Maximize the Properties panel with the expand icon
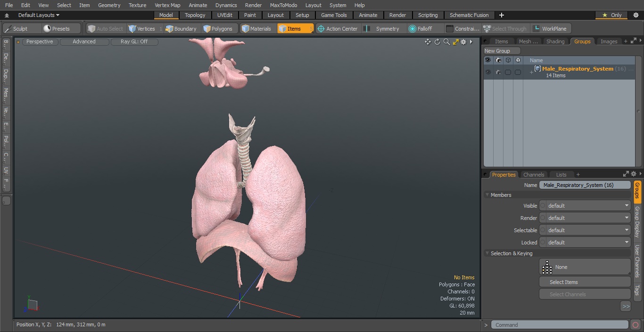Screen dimensions: 644x332 (626, 174)
